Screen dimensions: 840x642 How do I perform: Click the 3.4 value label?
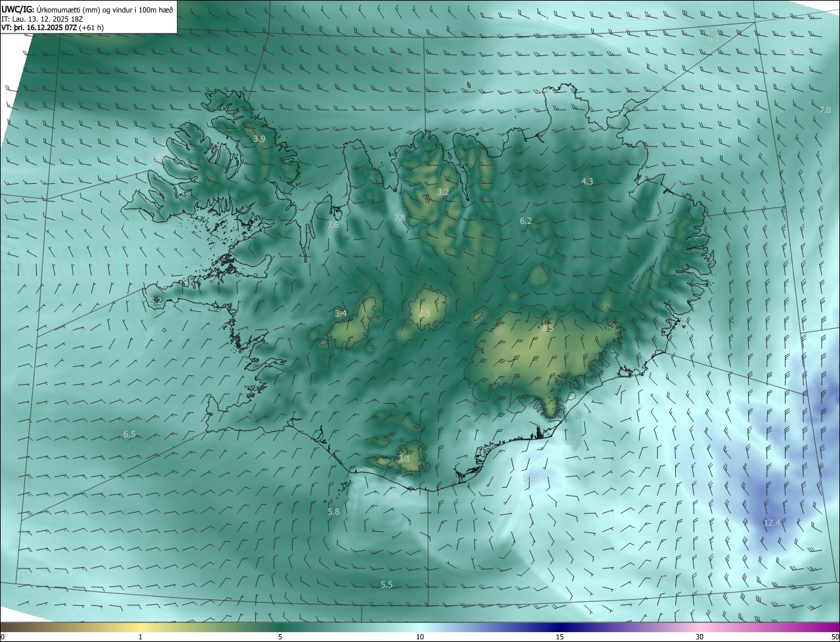[341, 314]
